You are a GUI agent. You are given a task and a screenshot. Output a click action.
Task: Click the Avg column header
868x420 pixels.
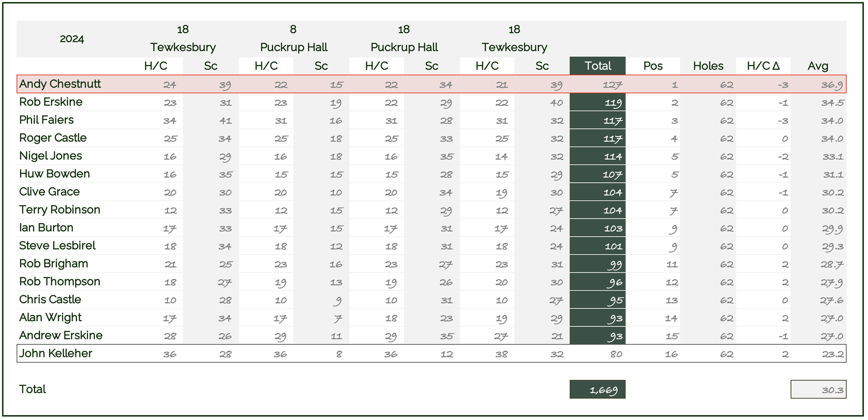click(x=818, y=66)
